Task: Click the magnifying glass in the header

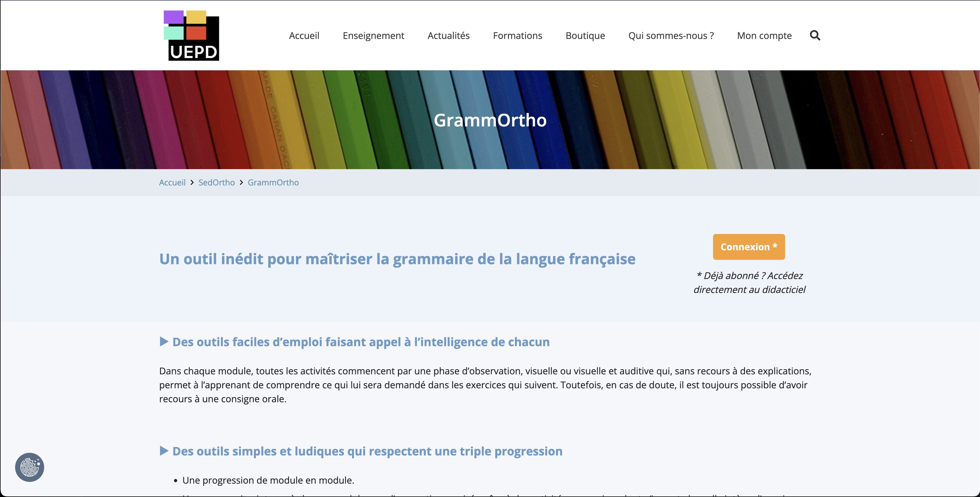Action: click(x=815, y=35)
